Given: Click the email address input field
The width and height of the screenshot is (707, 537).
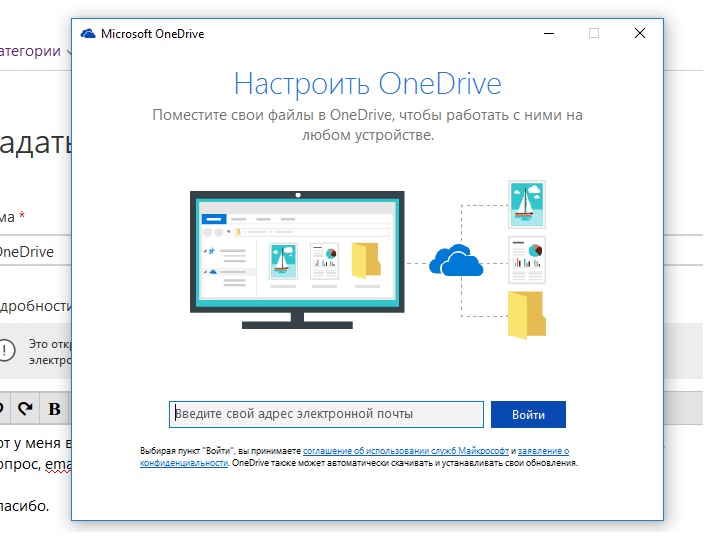Looking at the screenshot, I should click(x=326, y=414).
